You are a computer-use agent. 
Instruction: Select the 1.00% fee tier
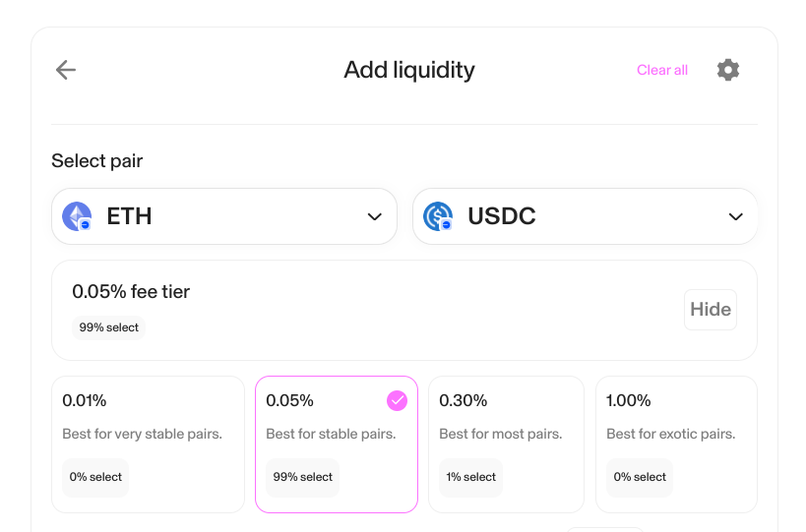click(676, 443)
